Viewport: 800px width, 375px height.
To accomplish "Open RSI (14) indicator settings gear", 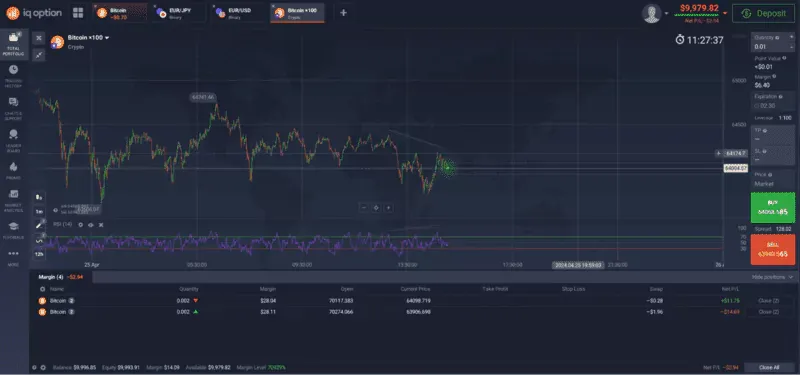I will tap(80, 224).
